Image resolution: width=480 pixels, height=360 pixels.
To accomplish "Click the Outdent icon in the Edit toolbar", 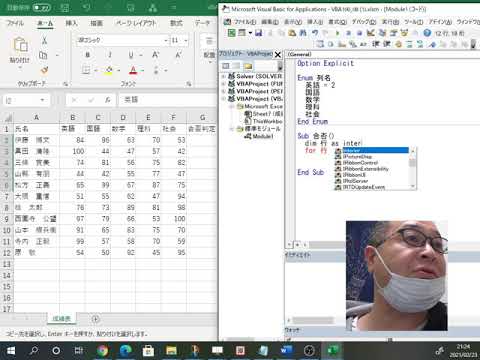I will tap(387, 44).
